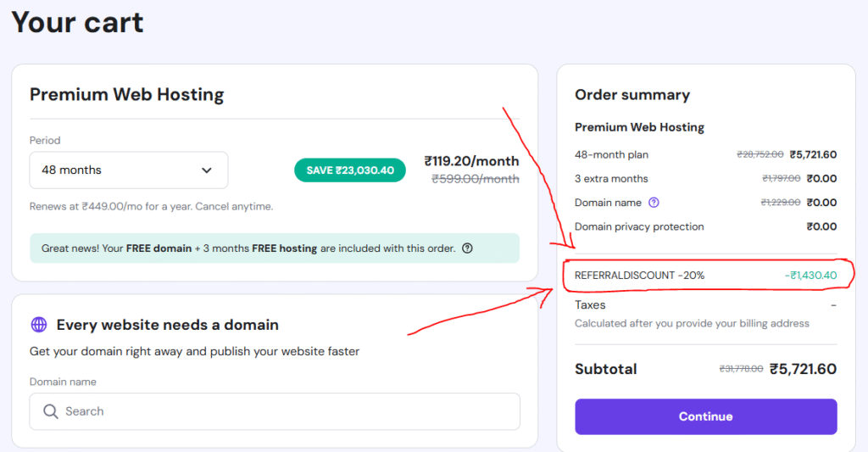Click the Subtotal amount ₹5,721.60

coord(803,369)
